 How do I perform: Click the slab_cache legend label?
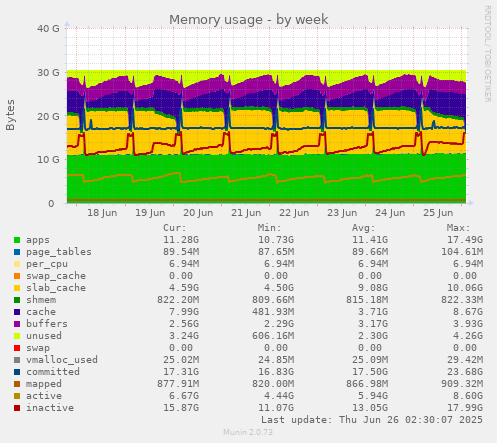pos(56,288)
